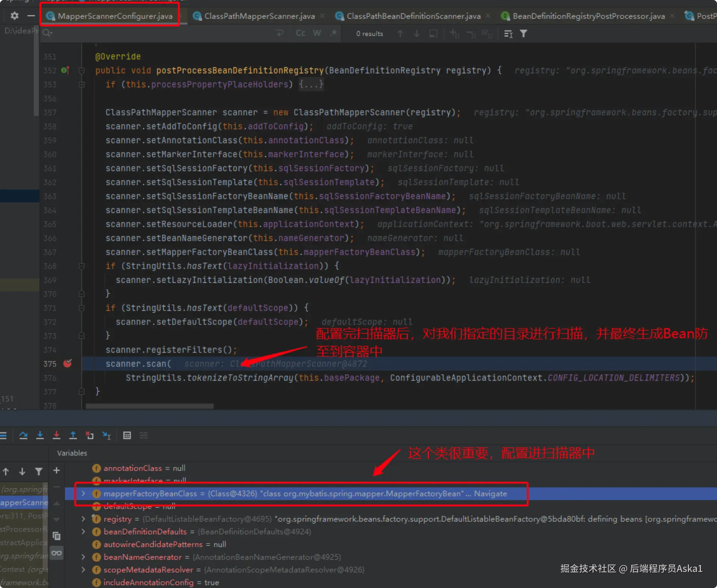Unselect occurrence icon in find bar
717x588 pixels.
click(471, 34)
